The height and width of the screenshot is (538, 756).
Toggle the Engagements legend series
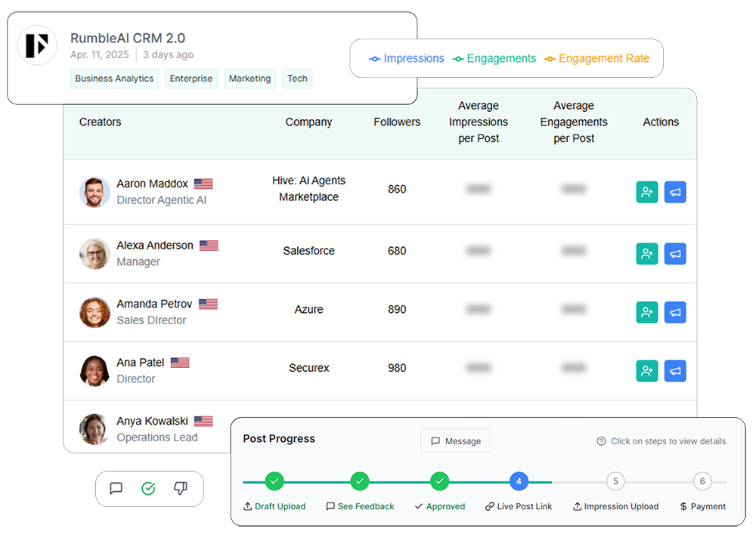pos(494,58)
